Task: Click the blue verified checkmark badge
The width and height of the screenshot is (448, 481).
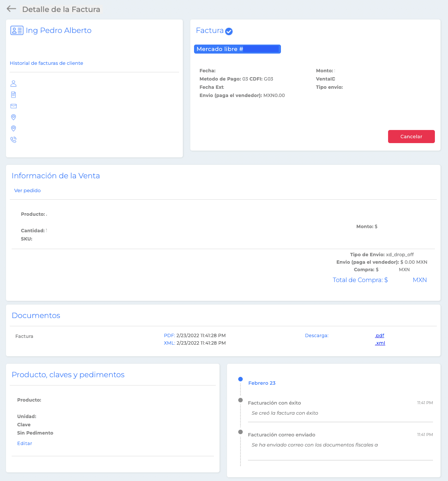Action: (x=229, y=31)
